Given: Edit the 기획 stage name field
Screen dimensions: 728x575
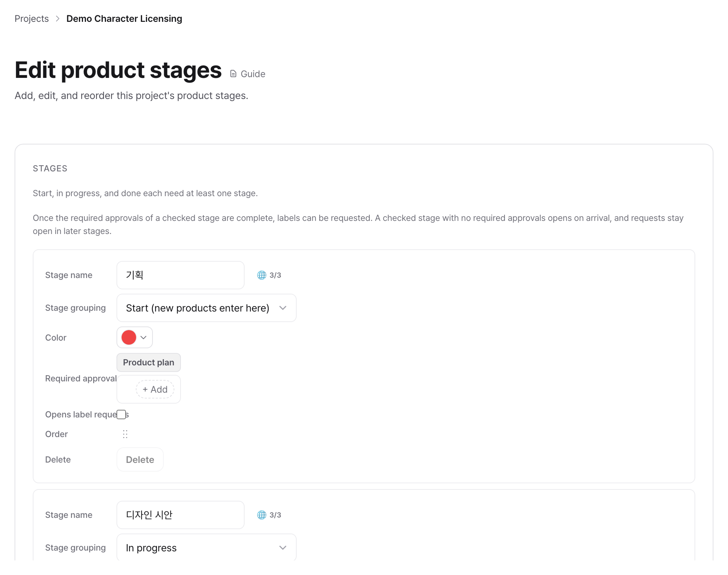Looking at the screenshot, I should (181, 275).
